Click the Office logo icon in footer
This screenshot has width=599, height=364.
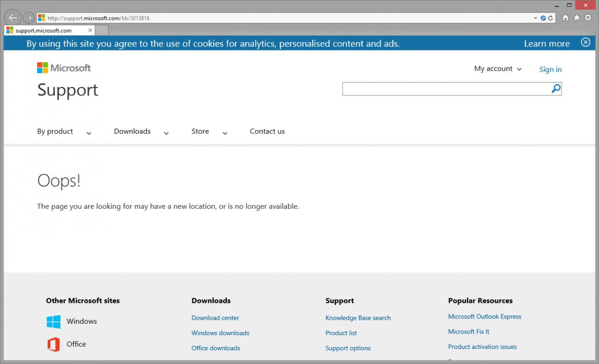point(53,345)
